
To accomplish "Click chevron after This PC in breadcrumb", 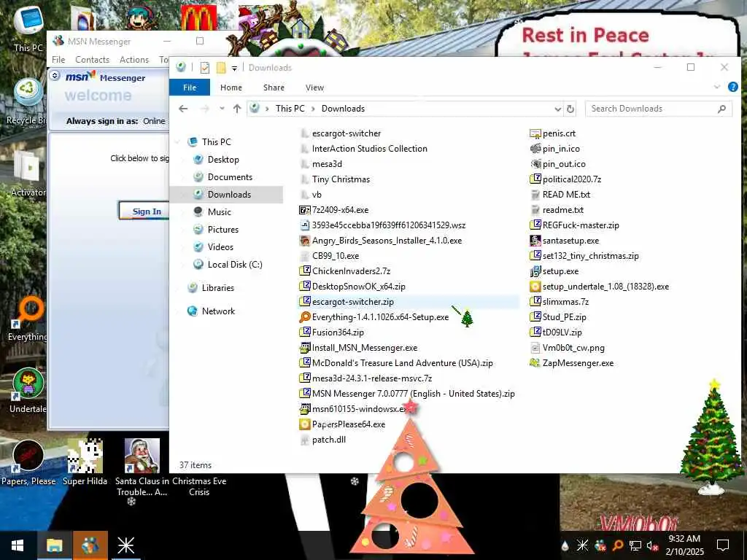I will pyautogui.click(x=313, y=109).
